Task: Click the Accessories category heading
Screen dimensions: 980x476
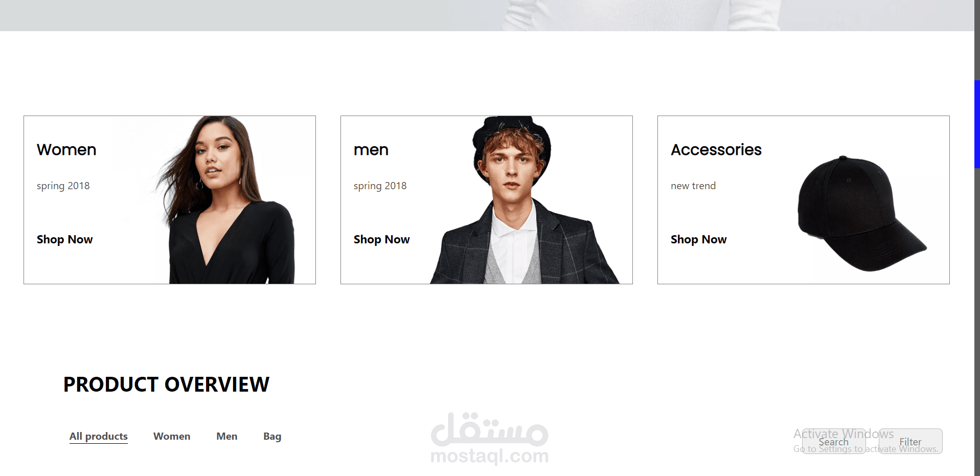Action: pyautogui.click(x=716, y=150)
